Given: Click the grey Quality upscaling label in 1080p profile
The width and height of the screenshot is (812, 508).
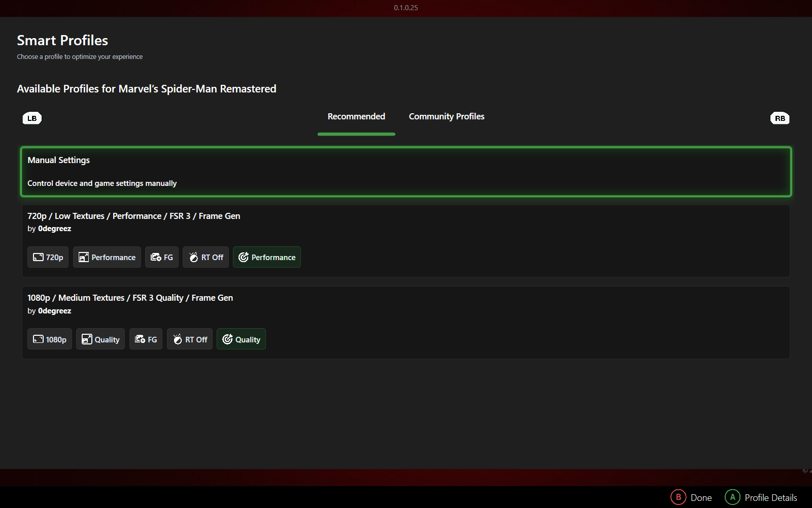Looking at the screenshot, I should pyautogui.click(x=107, y=340).
